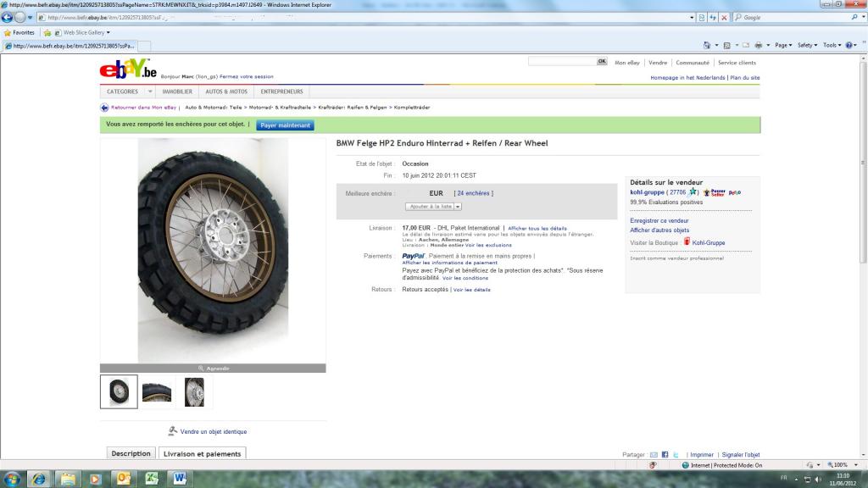The image size is (868, 488).
Task: Go back with browser Back arrow
Action: (7, 17)
